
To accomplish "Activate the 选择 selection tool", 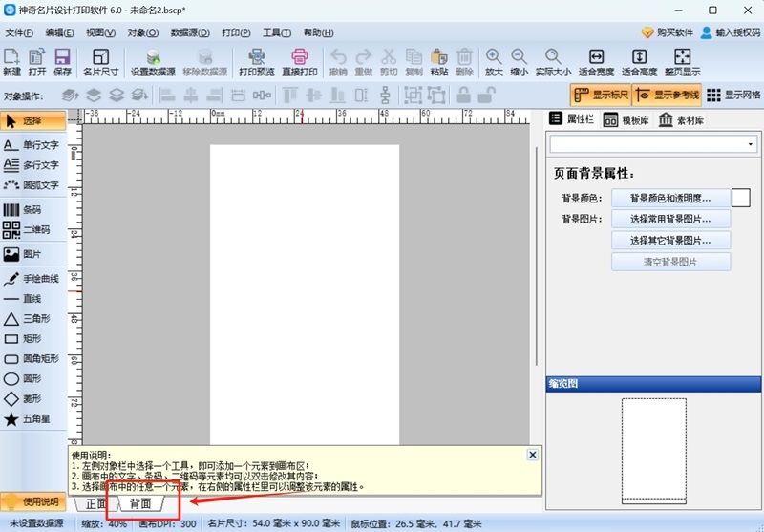I will pyautogui.click(x=32, y=120).
